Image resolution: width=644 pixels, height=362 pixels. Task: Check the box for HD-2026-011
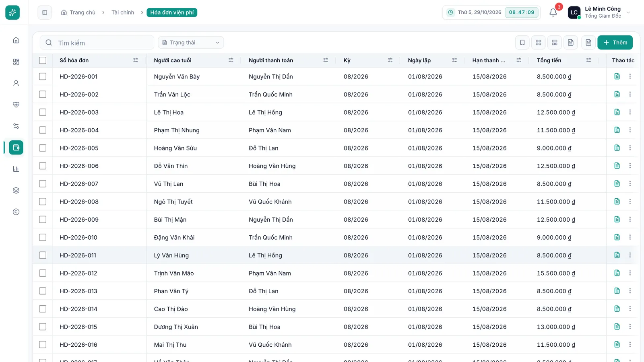click(43, 255)
